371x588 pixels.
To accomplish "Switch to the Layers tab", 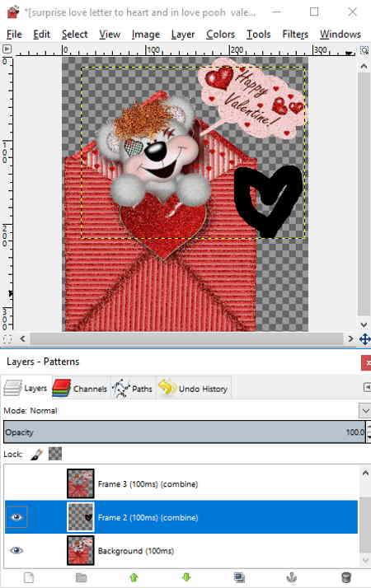I will click(26, 388).
